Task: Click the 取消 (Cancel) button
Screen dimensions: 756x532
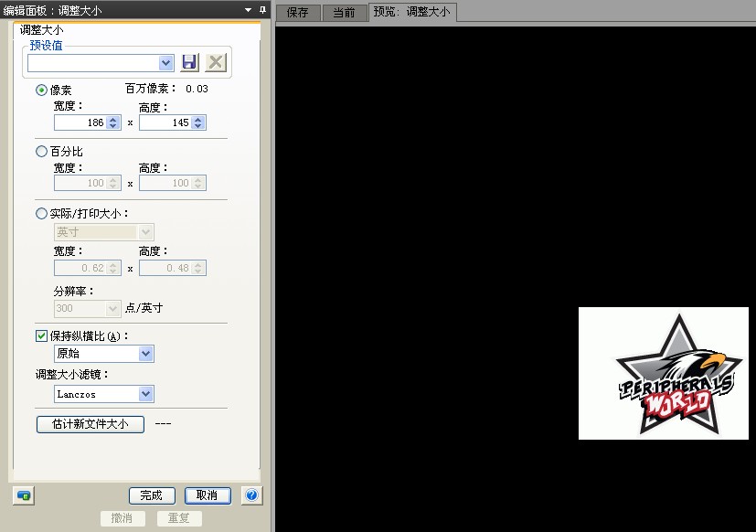Action: pyautogui.click(x=208, y=495)
